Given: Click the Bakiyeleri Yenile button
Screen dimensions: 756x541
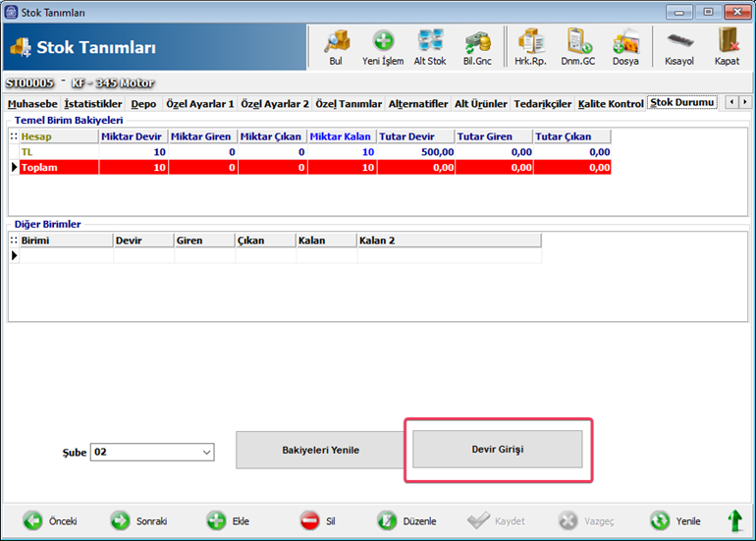Looking at the screenshot, I should (320, 450).
